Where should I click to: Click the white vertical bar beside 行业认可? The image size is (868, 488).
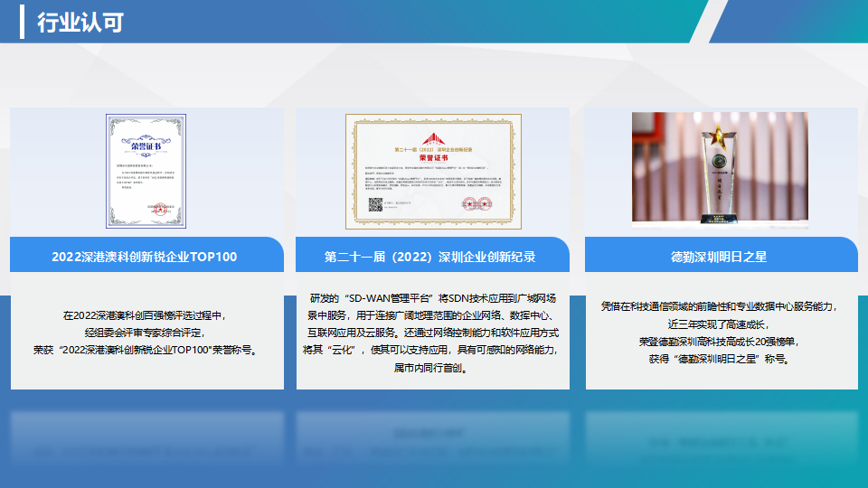coord(23,22)
